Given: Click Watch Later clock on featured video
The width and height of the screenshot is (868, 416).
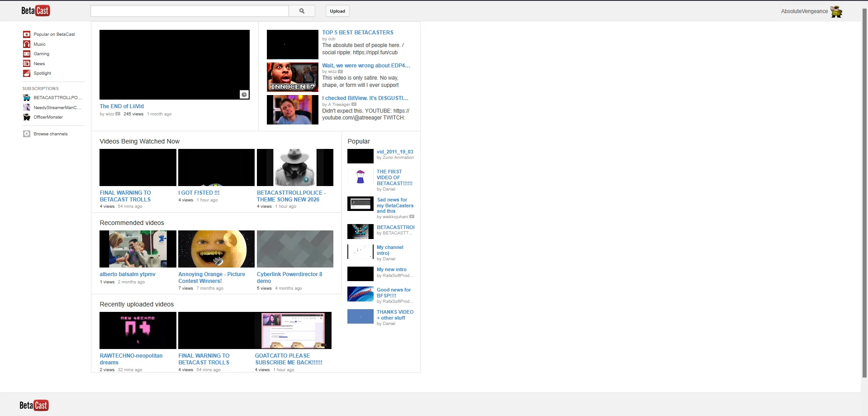Looking at the screenshot, I should click(244, 94).
